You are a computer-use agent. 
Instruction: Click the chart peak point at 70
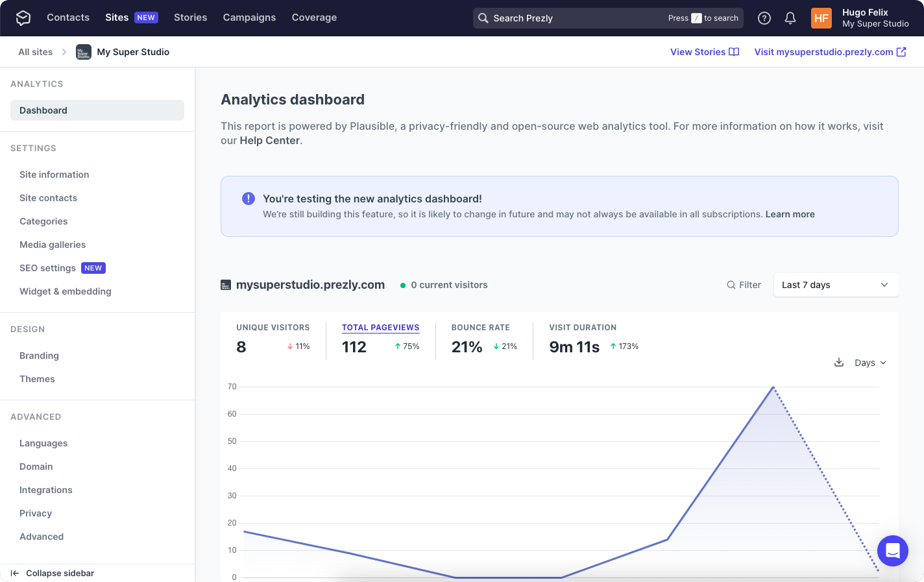[x=773, y=387]
